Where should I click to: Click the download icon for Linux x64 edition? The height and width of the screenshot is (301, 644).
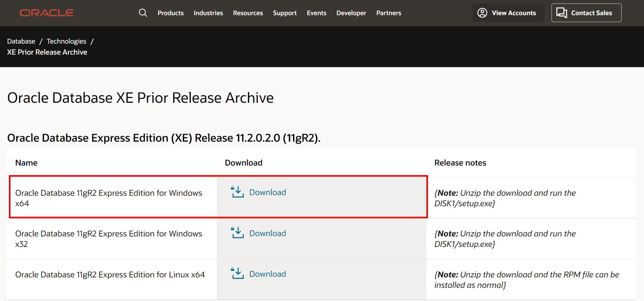click(x=237, y=273)
